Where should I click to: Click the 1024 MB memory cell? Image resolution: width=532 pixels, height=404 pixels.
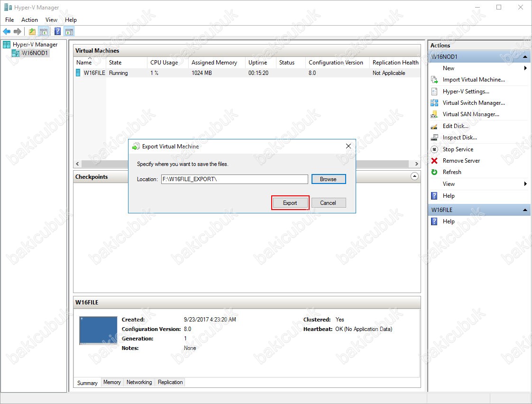202,73
